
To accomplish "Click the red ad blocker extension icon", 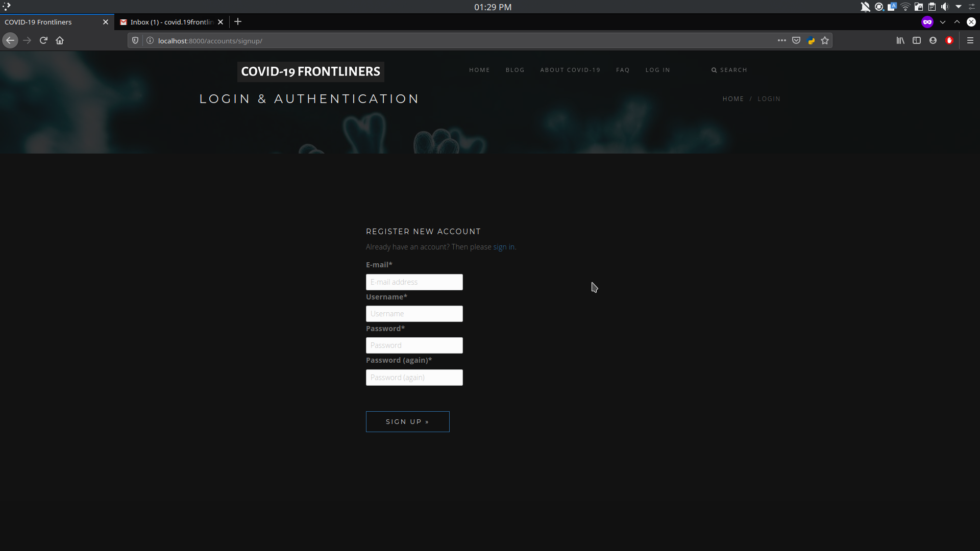I will pos(949,41).
